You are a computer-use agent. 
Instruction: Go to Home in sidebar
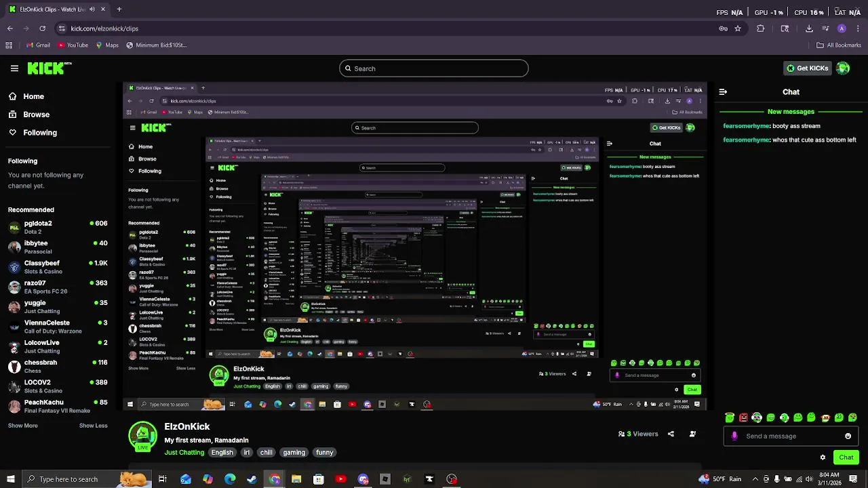[26, 96]
